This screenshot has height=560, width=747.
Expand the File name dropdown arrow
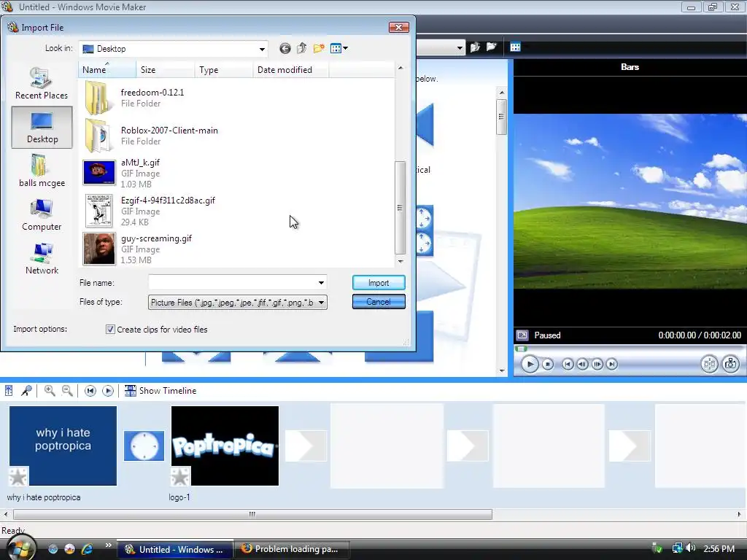pyautogui.click(x=322, y=282)
